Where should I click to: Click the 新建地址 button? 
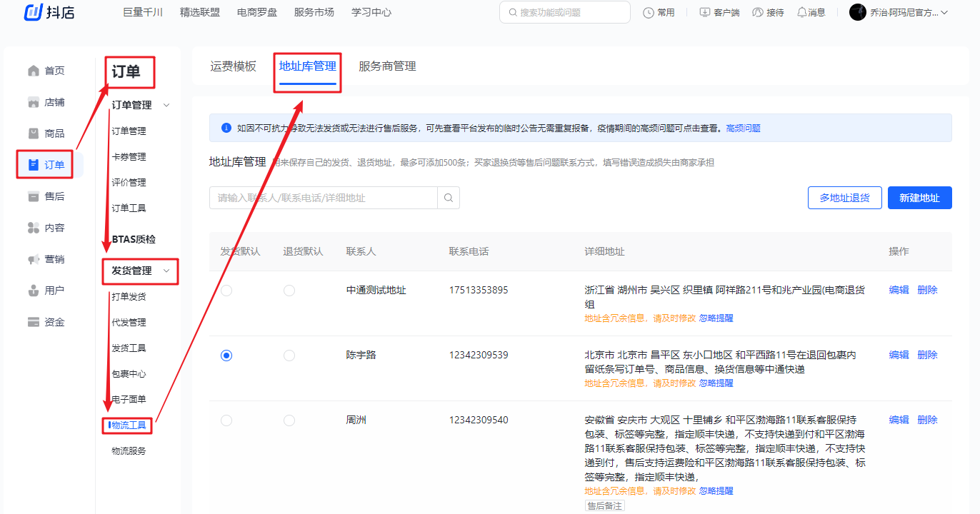920,198
